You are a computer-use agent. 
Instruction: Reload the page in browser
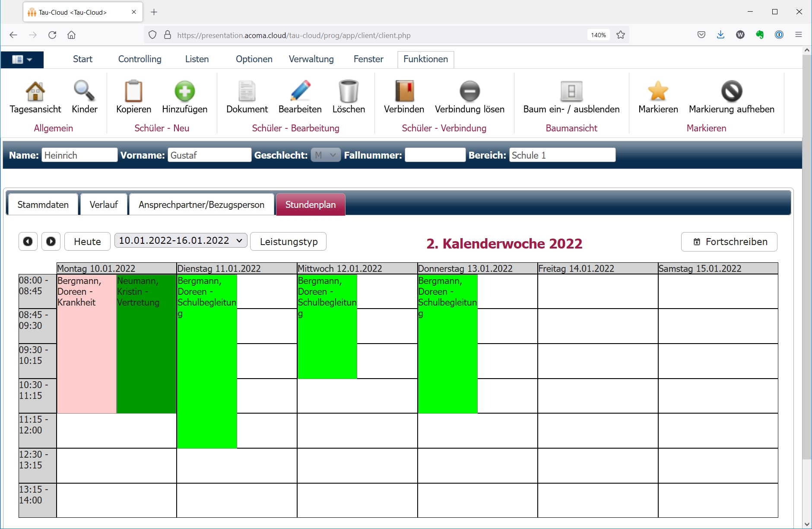click(x=52, y=35)
